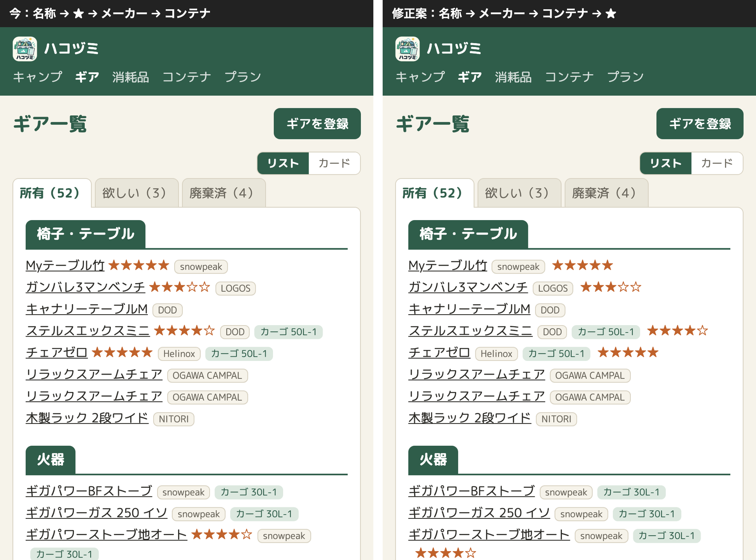
Task: Click snowpeak tag beside Myテーブル竹 in left panel
Action: click(201, 267)
